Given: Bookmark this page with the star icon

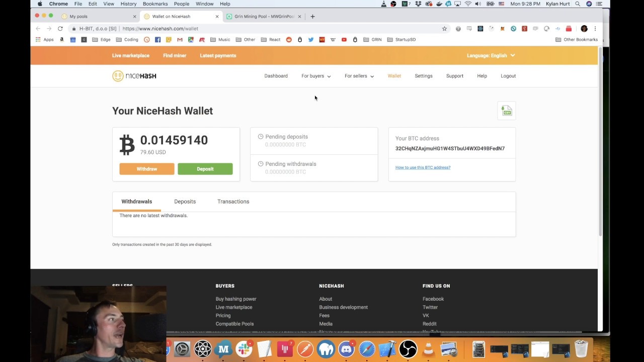Looking at the screenshot, I should coord(444,29).
